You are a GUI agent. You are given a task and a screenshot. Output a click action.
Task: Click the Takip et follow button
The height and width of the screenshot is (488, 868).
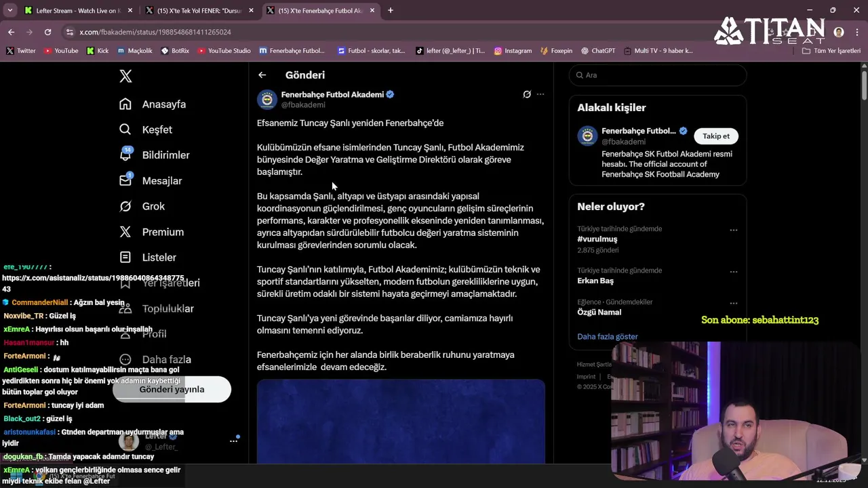pyautogui.click(x=715, y=136)
